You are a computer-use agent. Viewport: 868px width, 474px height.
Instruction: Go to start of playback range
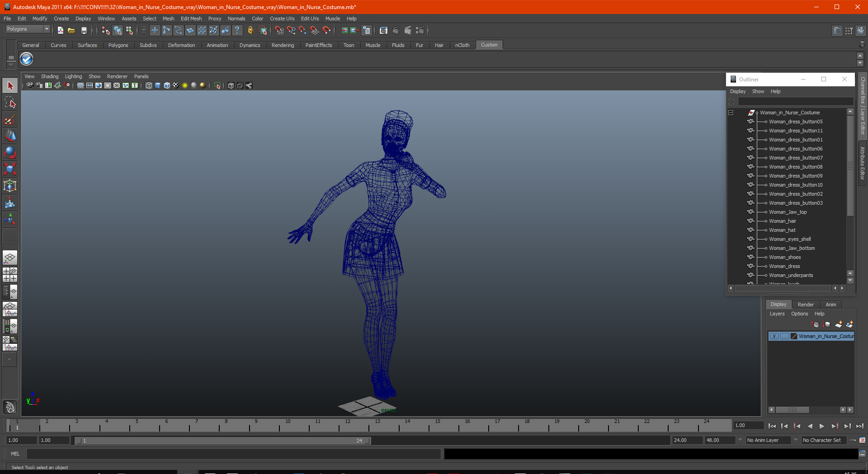pos(772,426)
